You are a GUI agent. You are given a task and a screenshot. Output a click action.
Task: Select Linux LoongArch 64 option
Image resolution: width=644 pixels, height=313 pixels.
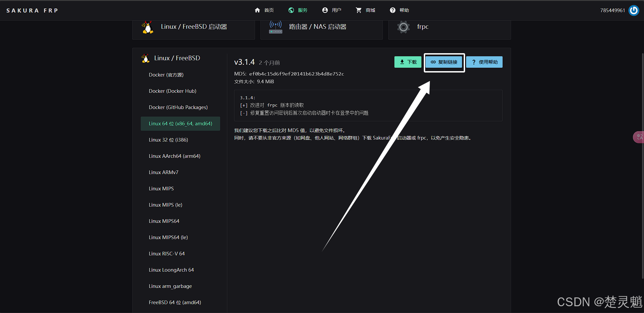[x=180, y=270]
